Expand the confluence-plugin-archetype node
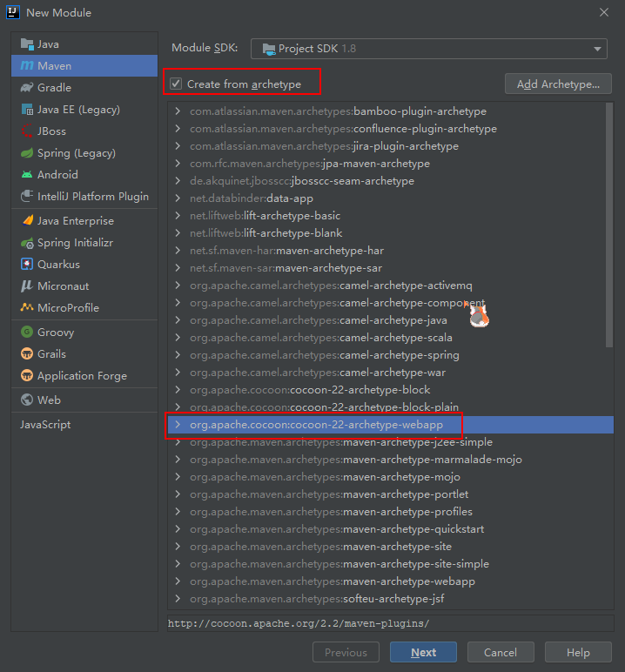This screenshot has width=625, height=672. 178,129
